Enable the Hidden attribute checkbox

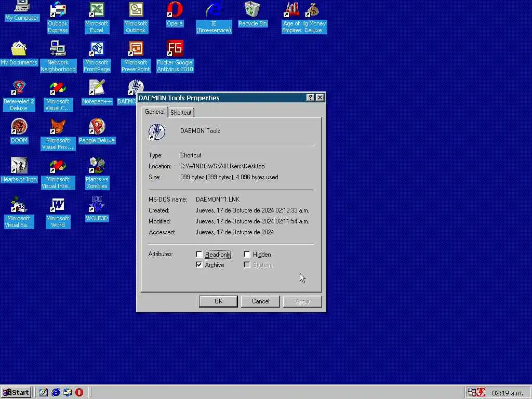pos(247,254)
